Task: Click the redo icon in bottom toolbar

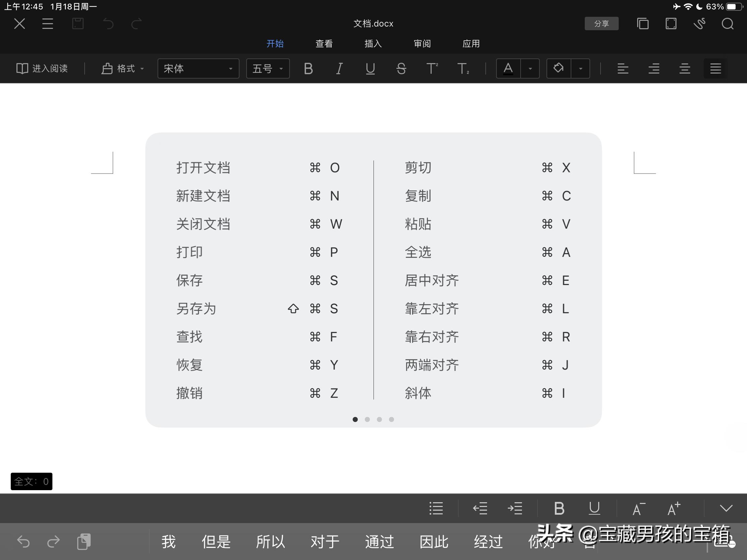Action: point(54,542)
